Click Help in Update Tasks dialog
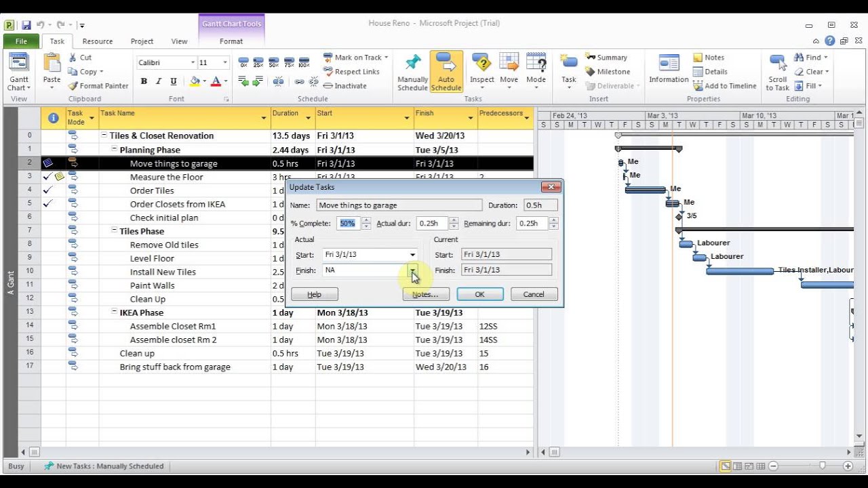The height and width of the screenshot is (488, 868). 314,294
